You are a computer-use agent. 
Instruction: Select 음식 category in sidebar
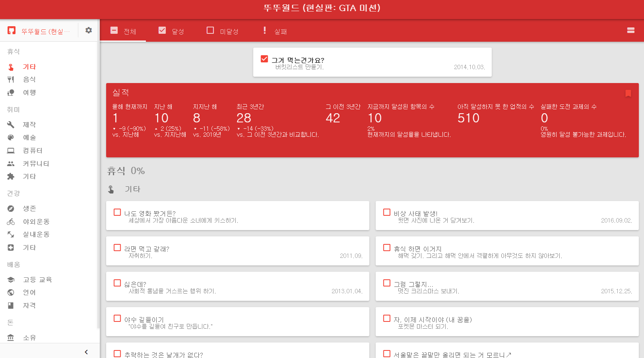pyautogui.click(x=29, y=79)
